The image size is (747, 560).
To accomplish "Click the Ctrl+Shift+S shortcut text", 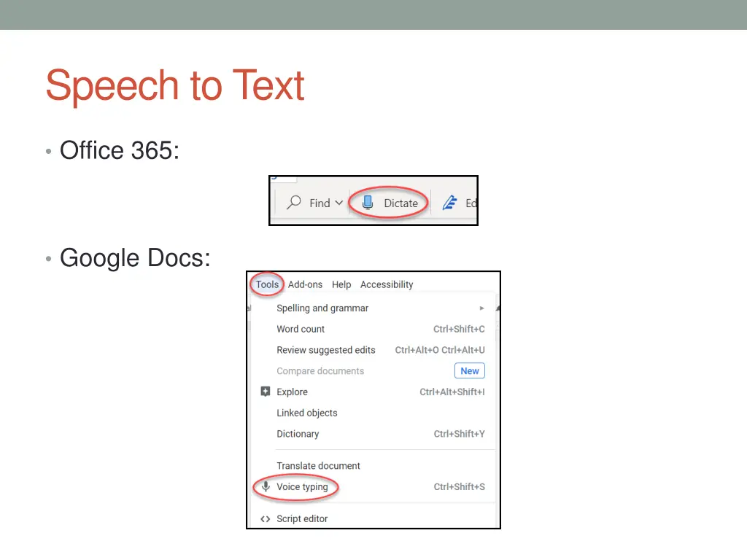I will pyautogui.click(x=460, y=486).
